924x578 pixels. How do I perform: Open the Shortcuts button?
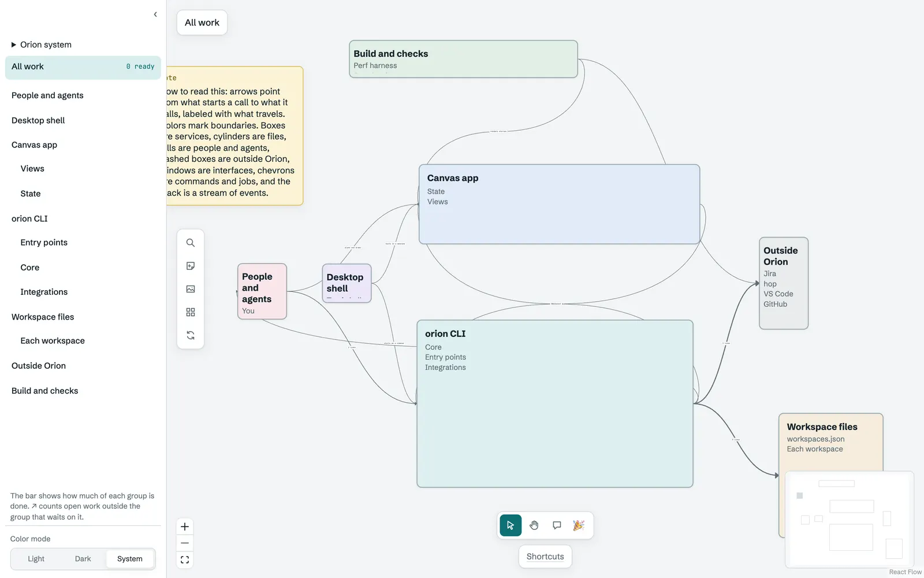[x=545, y=557]
